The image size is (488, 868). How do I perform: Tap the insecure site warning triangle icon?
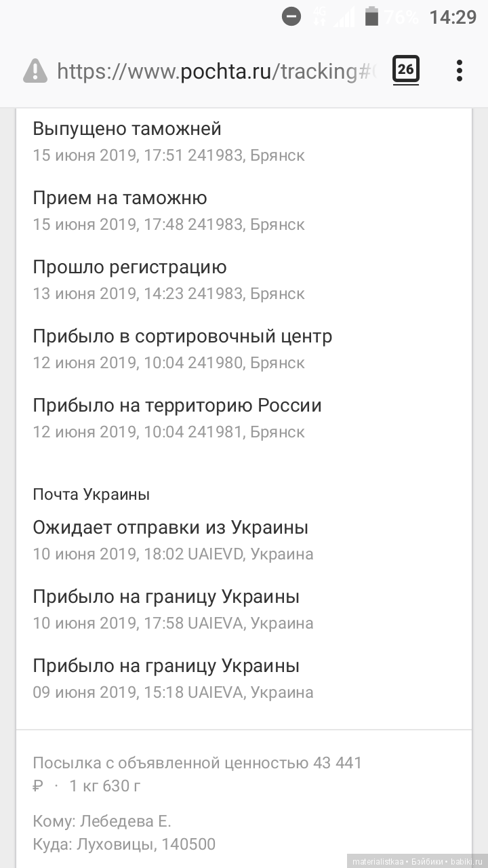point(35,71)
